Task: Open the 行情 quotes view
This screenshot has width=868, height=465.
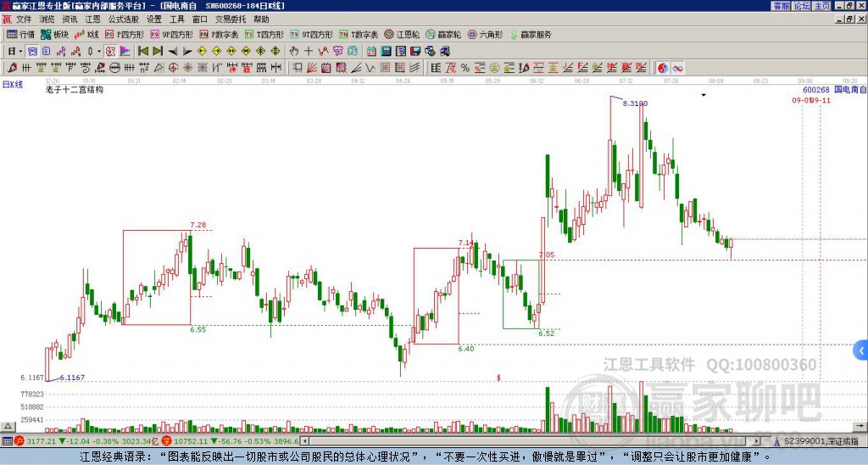Action: [x=20, y=34]
